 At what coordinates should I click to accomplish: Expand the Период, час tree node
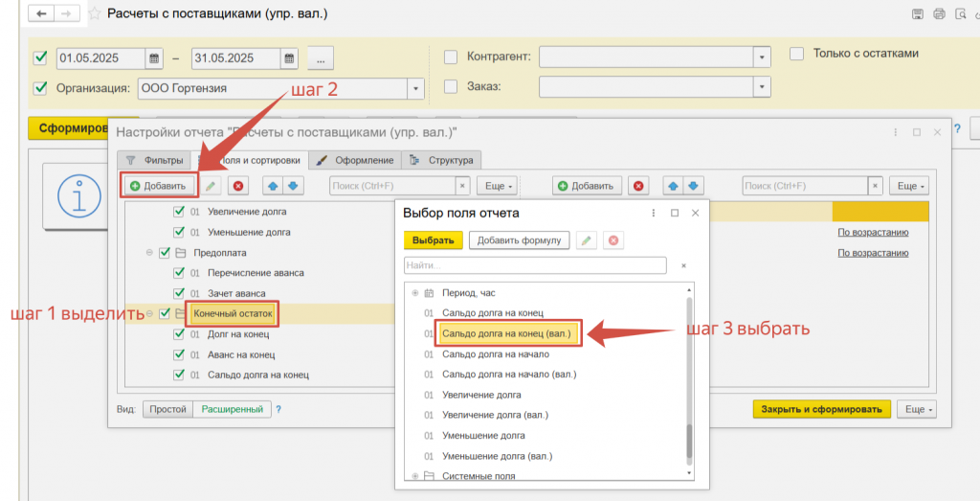point(414,292)
